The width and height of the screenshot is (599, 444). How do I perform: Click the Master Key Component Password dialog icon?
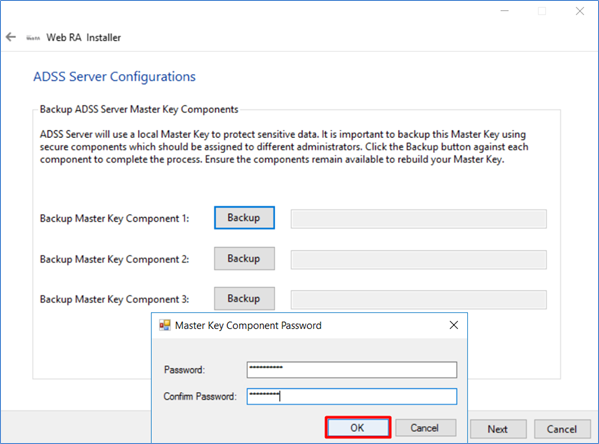tap(165, 325)
